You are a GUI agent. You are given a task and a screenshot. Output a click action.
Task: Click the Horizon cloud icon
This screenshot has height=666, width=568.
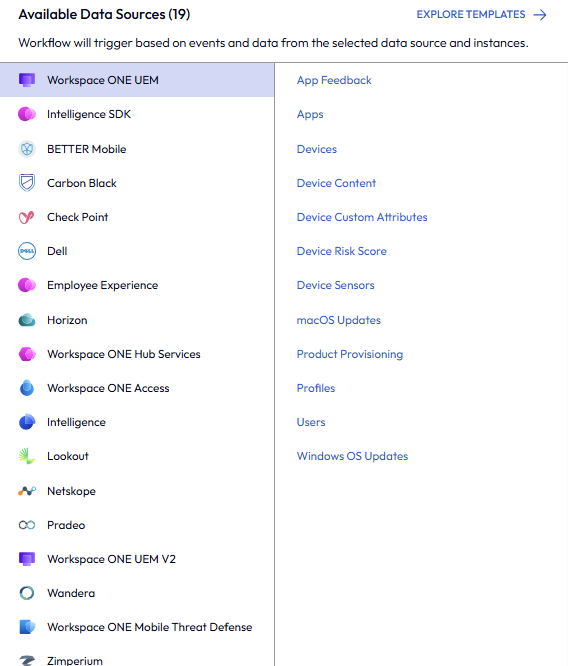coord(27,320)
